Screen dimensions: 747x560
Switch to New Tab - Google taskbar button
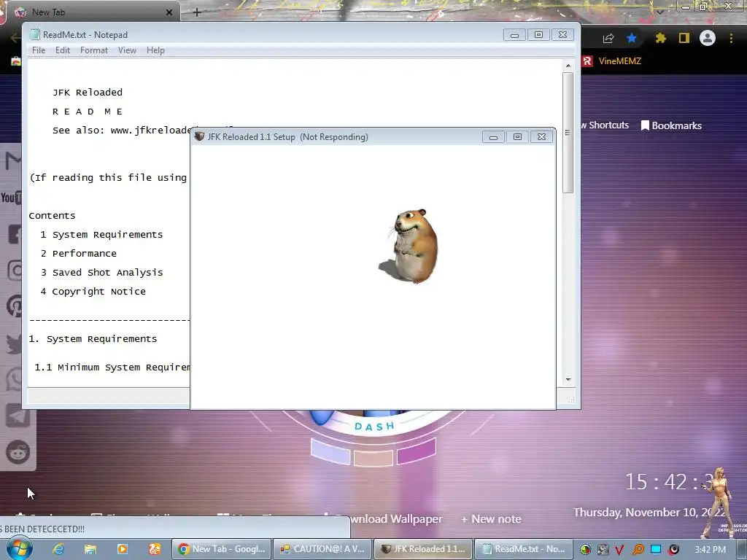[x=222, y=549]
